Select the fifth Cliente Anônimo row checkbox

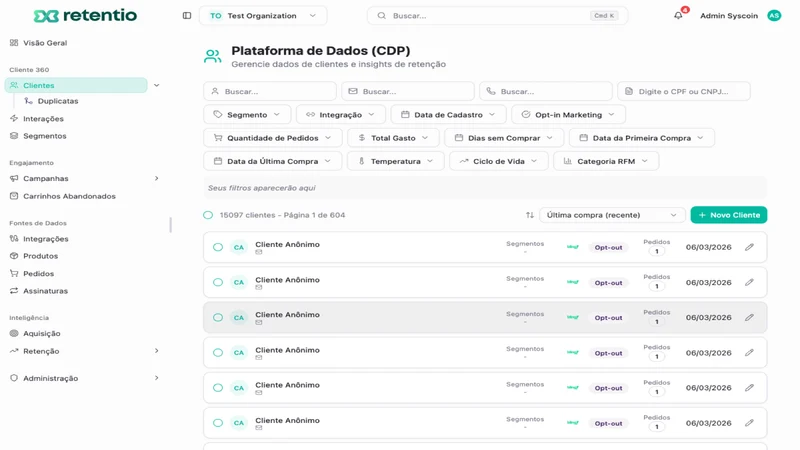pos(218,388)
